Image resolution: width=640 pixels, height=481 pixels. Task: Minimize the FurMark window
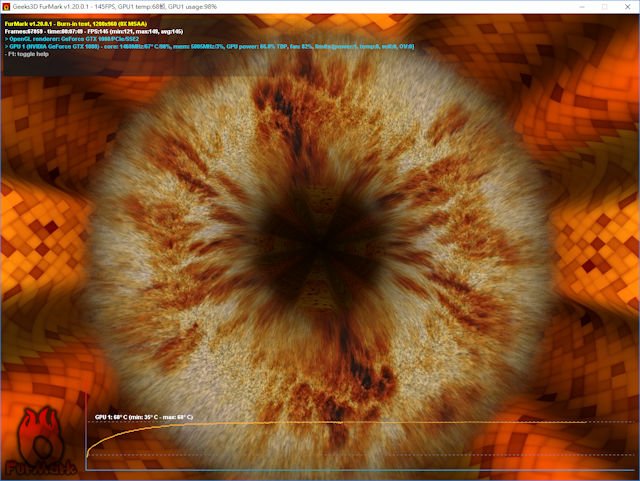coord(582,7)
